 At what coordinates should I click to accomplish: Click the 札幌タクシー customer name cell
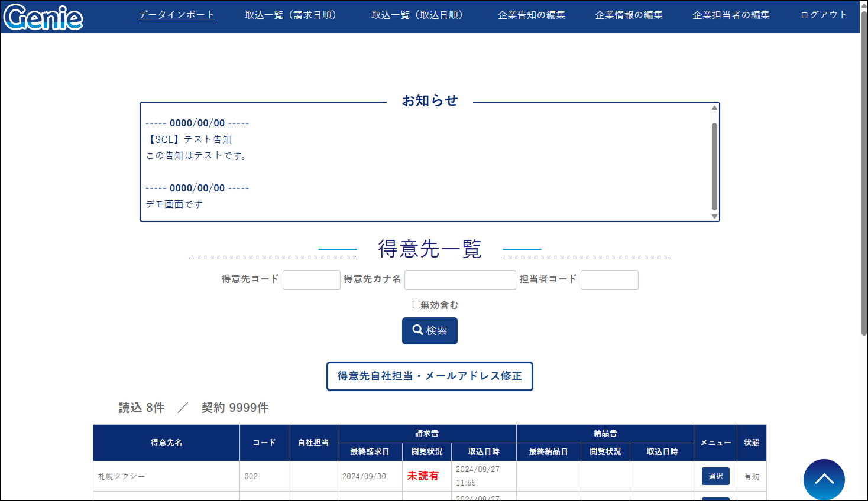[166, 476]
